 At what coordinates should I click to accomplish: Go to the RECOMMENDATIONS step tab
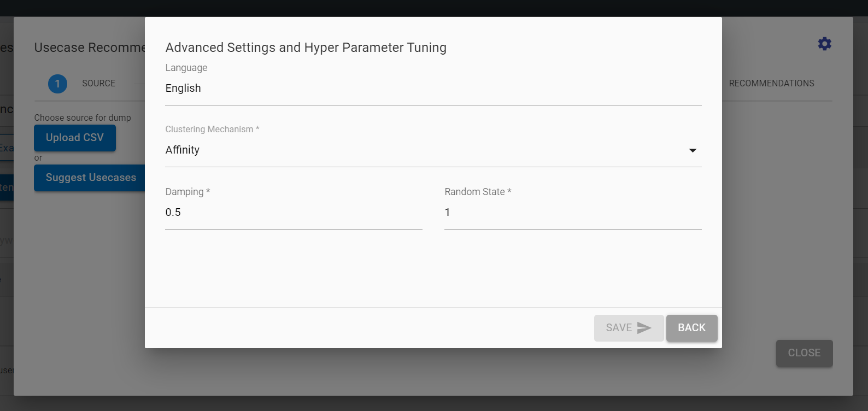click(x=771, y=84)
